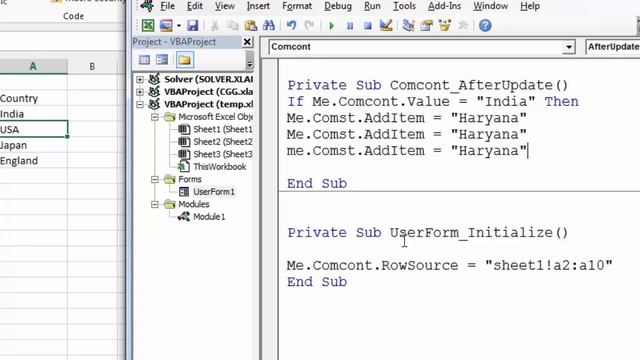This screenshot has width=640, height=360.
Task: Open the Help menu
Action: (x=530, y=6)
